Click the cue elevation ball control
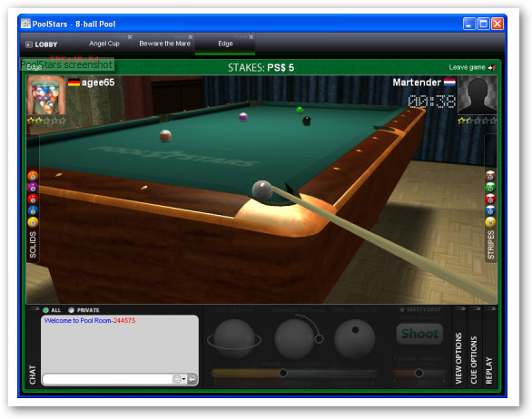 294,339
